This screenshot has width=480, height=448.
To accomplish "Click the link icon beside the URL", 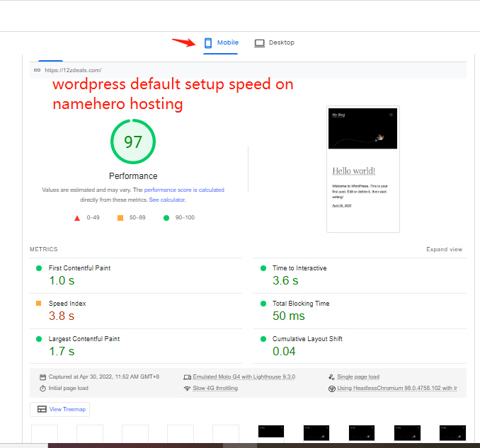I will click(x=37, y=70).
